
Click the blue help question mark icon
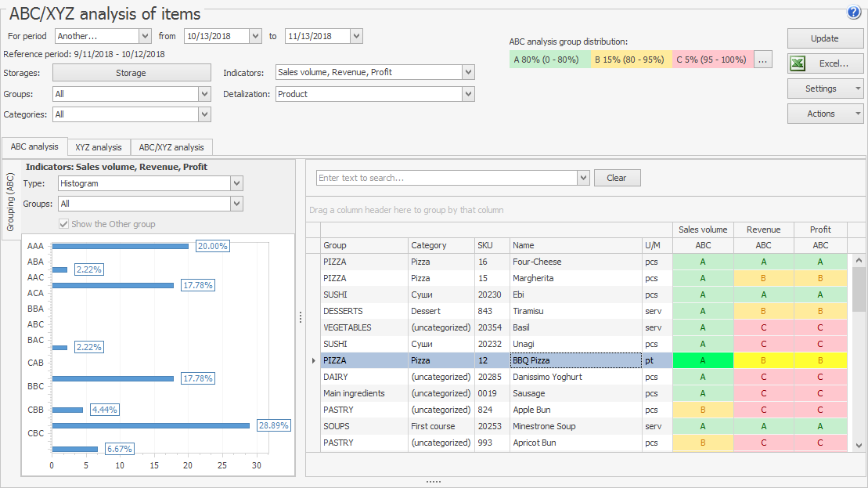click(x=853, y=13)
